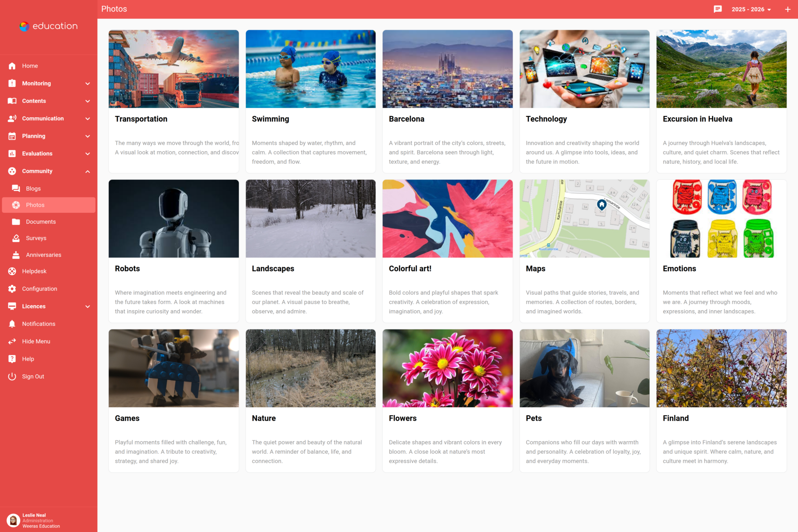
Task: Click the Configuration gear icon
Action: tap(12, 288)
